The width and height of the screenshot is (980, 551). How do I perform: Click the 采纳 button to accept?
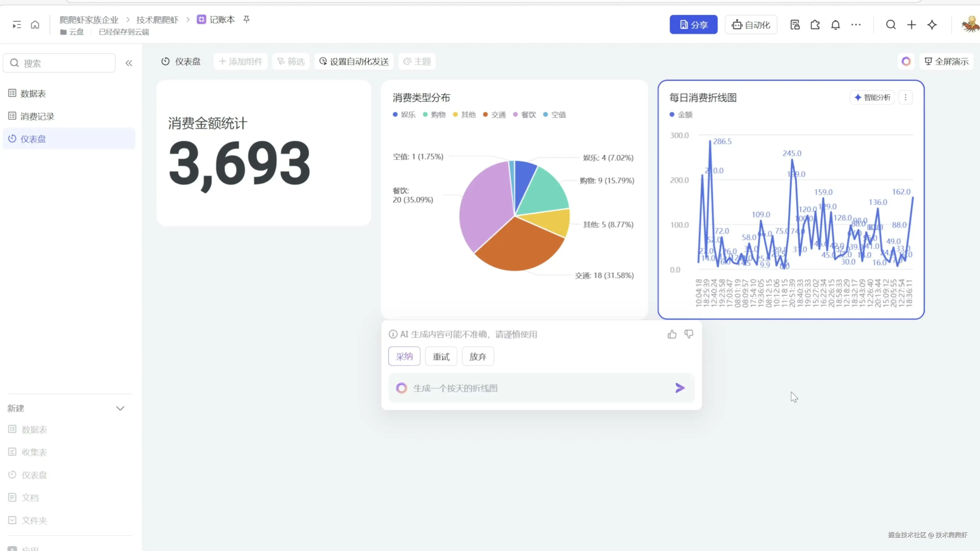click(x=404, y=356)
